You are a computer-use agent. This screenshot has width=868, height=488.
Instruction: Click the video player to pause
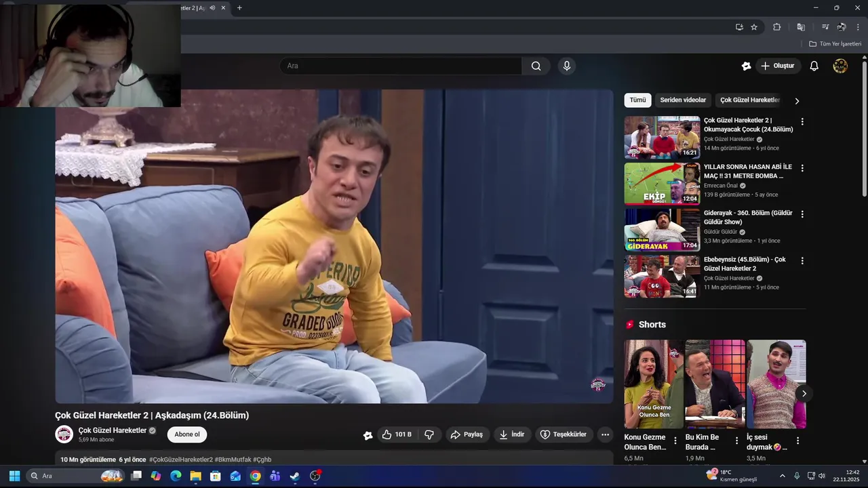(x=334, y=247)
